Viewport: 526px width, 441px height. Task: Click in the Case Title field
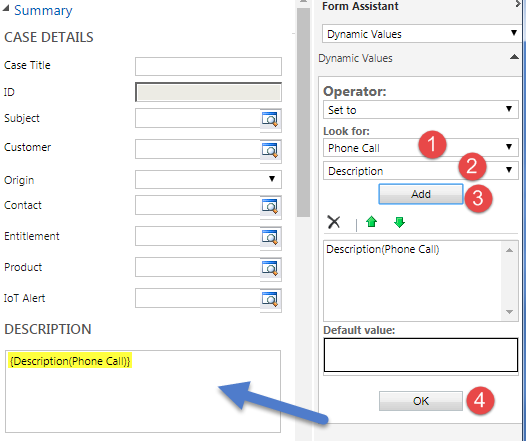(208, 66)
